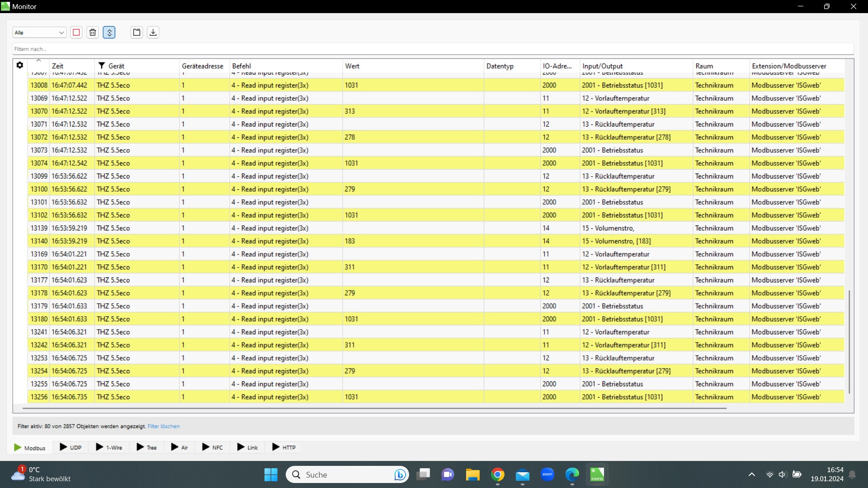Toggle the HTTP monitor tab
This screenshot has height=488, width=868.
tap(284, 447)
